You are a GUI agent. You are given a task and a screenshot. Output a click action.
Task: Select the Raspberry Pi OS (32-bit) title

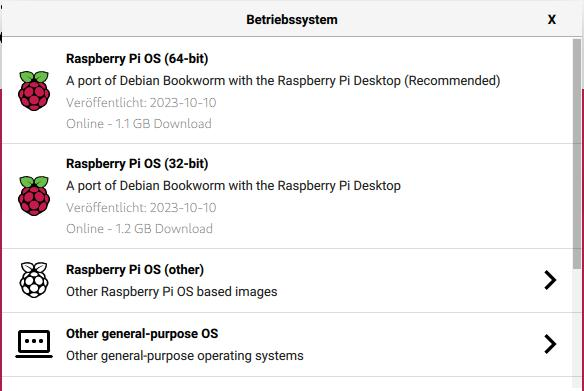click(137, 163)
